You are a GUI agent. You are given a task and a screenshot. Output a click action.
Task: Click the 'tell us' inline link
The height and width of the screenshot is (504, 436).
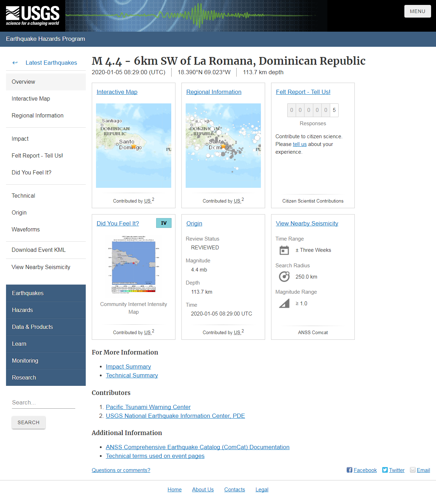(300, 144)
